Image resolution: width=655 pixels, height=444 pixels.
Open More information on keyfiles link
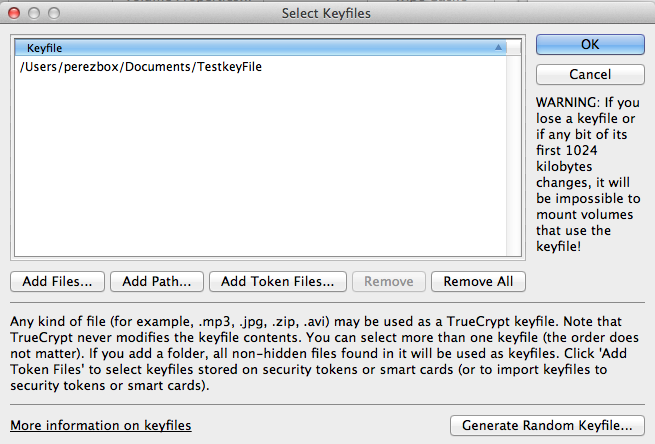(100, 425)
